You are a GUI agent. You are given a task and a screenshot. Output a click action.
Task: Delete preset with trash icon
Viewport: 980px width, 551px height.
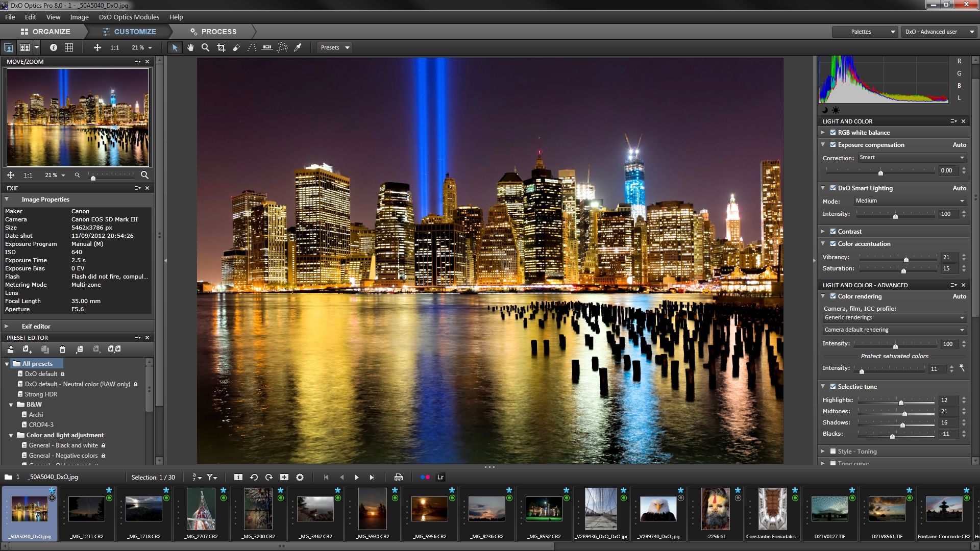[62, 349]
